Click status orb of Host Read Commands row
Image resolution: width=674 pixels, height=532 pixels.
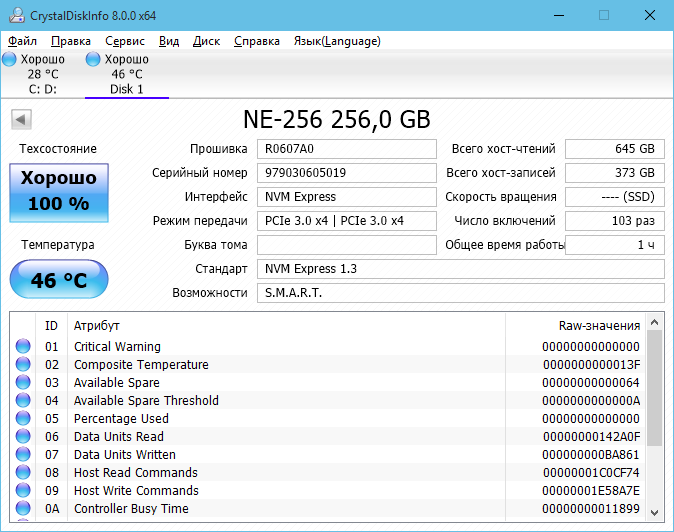coord(23,473)
